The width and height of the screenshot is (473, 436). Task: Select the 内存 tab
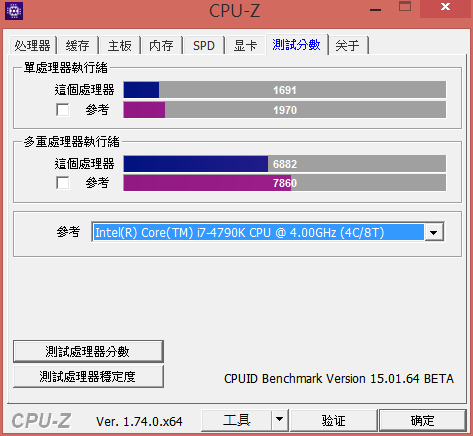pos(161,45)
